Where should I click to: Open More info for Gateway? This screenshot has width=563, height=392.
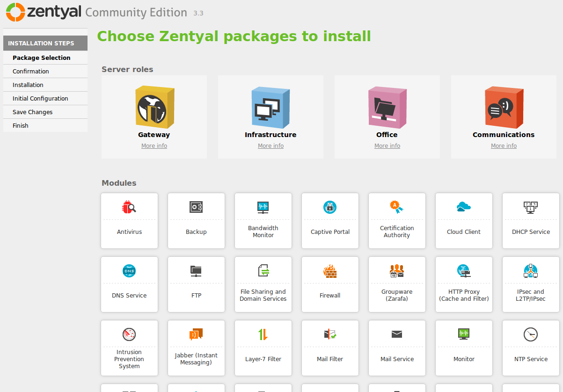(x=154, y=146)
